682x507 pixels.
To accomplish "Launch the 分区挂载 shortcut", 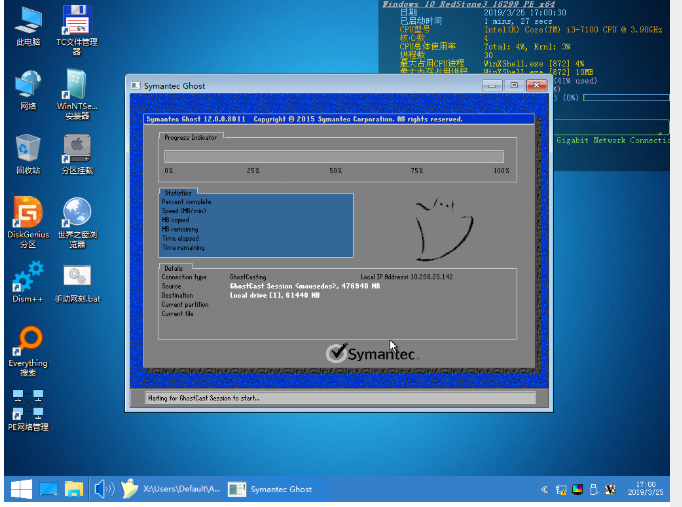I will coord(77,154).
